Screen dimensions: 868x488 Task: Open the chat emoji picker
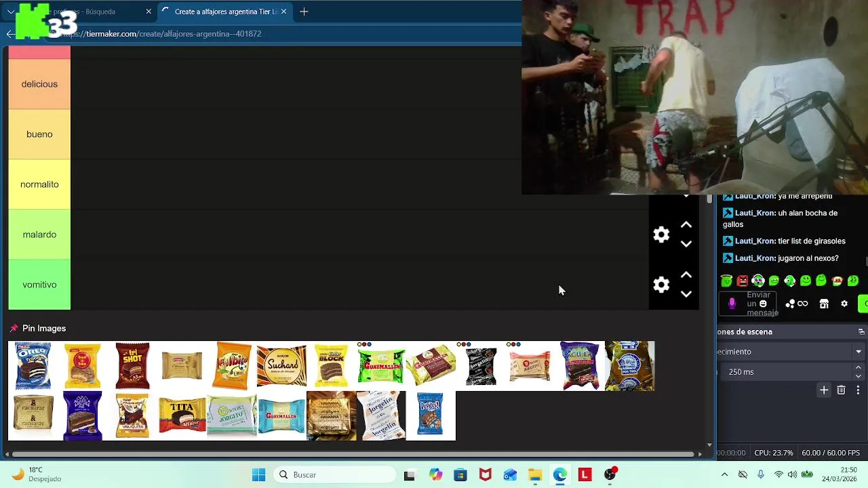coord(763,304)
